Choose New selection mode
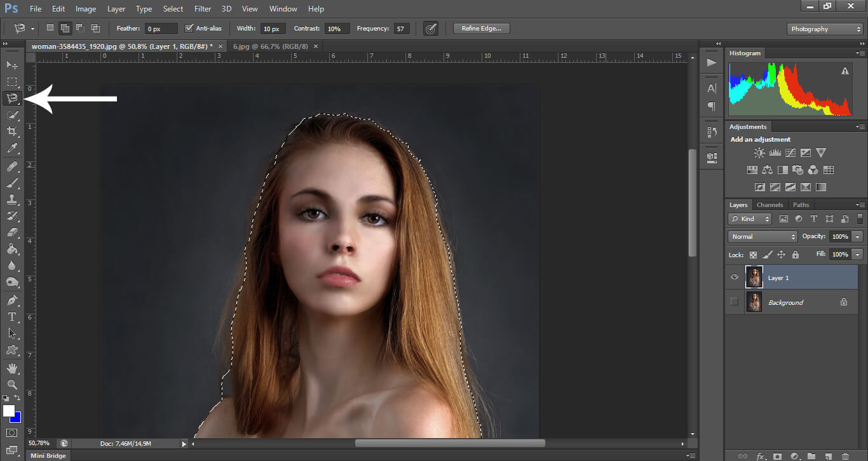The height and width of the screenshot is (461, 868). pyautogui.click(x=50, y=28)
